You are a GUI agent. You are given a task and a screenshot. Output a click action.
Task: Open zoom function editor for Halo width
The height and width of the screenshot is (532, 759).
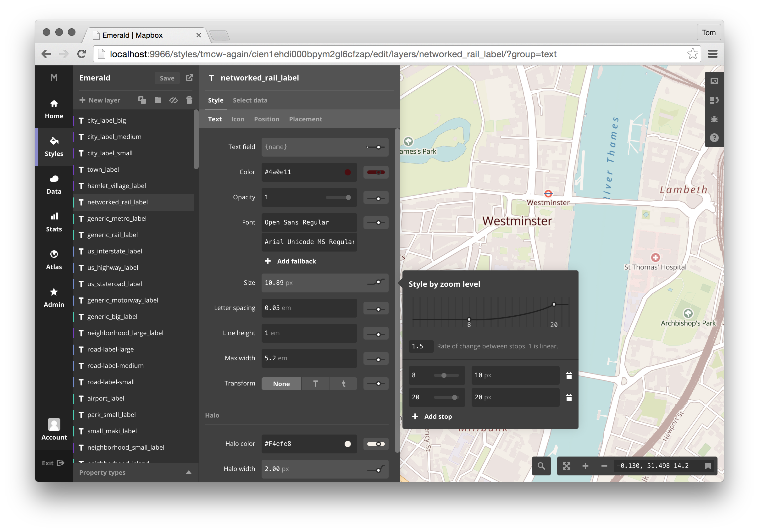[x=376, y=469]
